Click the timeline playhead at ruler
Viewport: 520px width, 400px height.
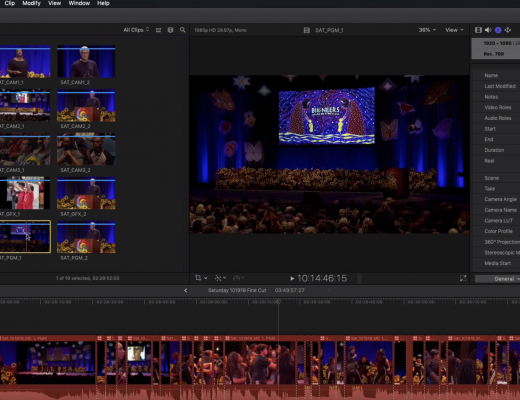pos(279,302)
